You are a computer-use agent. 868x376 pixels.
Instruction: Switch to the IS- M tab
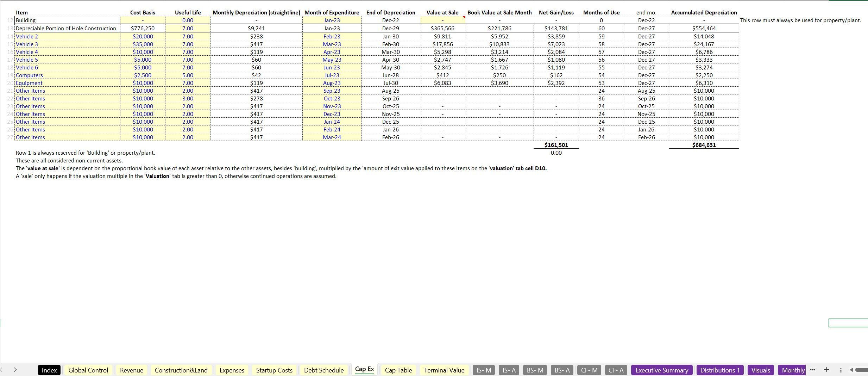pyautogui.click(x=484, y=370)
